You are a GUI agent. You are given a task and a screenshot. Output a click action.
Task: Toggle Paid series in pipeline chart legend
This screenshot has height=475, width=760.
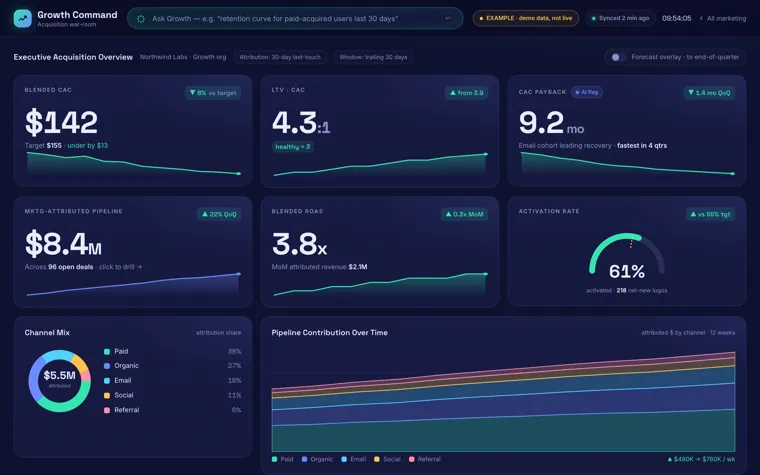pyautogui.click(x=283, y=459)
